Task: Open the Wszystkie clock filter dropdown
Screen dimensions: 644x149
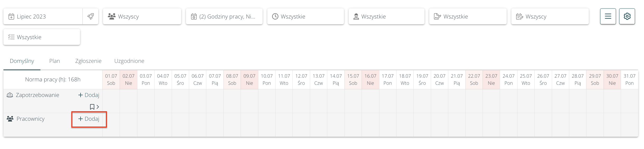Action: coord(305,16)
